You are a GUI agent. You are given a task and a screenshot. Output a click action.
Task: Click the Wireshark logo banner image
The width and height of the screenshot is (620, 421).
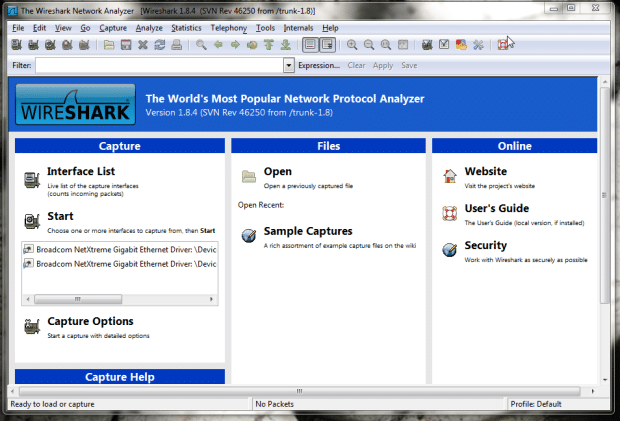76,104
